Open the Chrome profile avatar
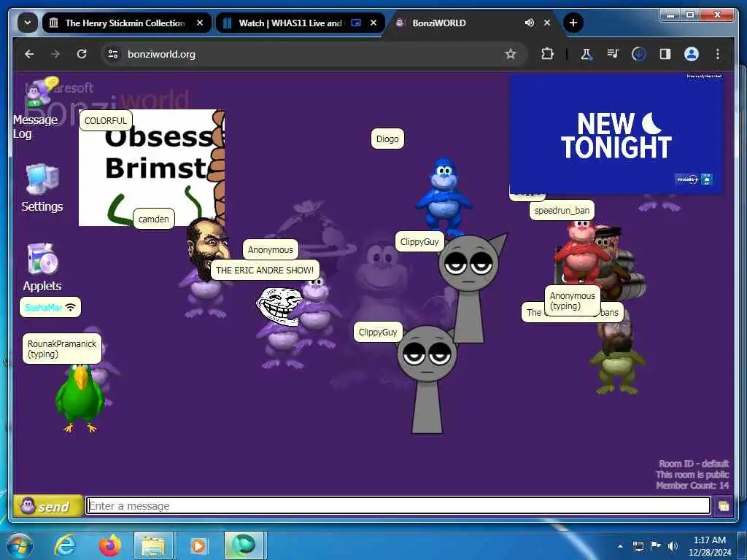 tap(692, 54)
